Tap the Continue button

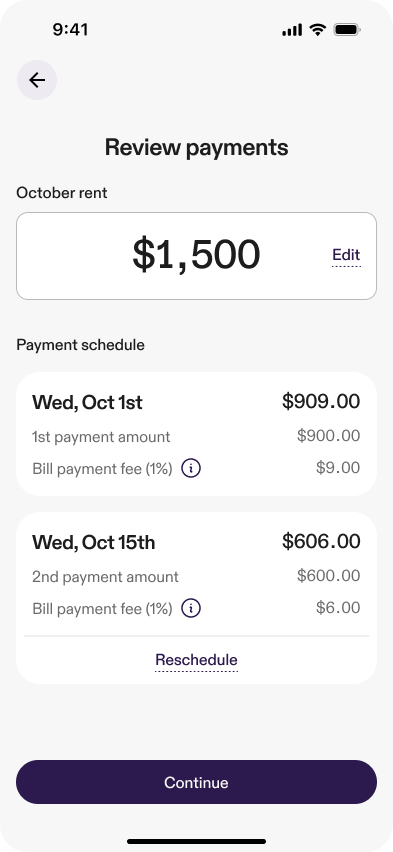196,782
